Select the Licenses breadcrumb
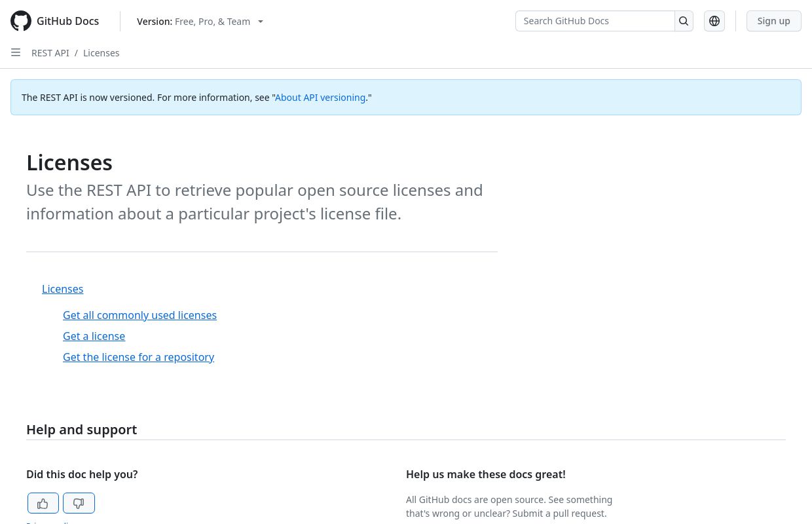 tap(101, 53)
